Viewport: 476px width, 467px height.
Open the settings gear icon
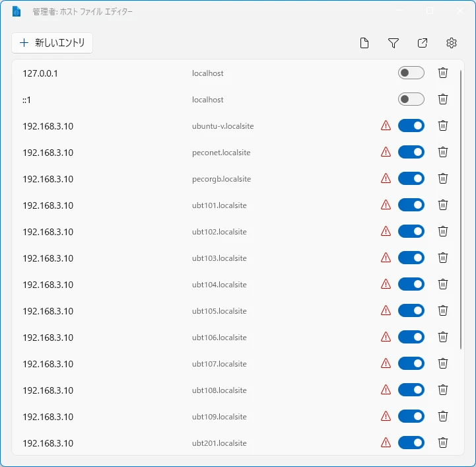point(452,43)
